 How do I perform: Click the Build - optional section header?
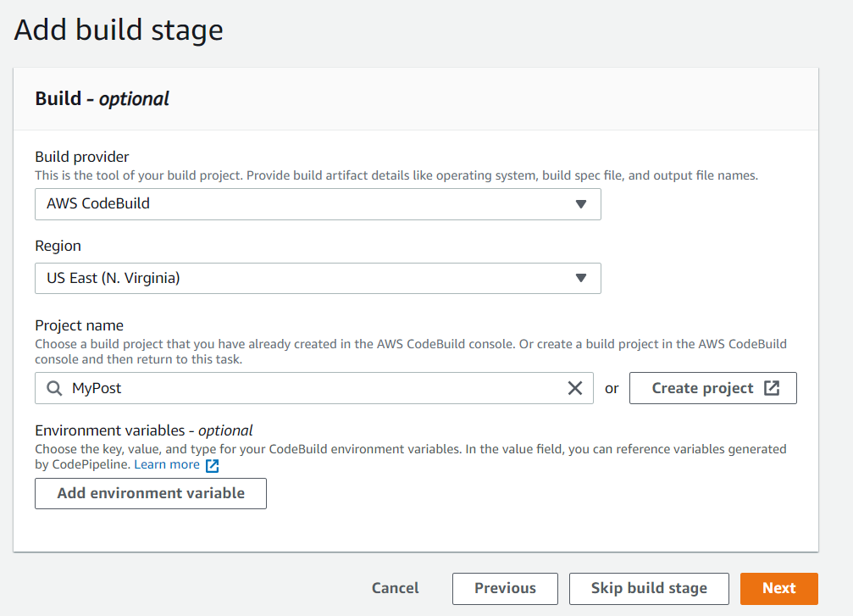[x=102, y=98]
